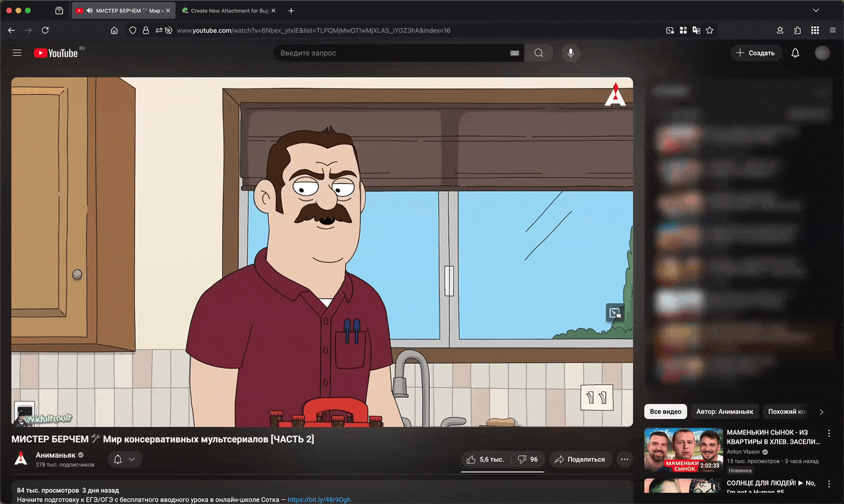
Task: Open Anton Vlasov channel link
Action: 744,452
